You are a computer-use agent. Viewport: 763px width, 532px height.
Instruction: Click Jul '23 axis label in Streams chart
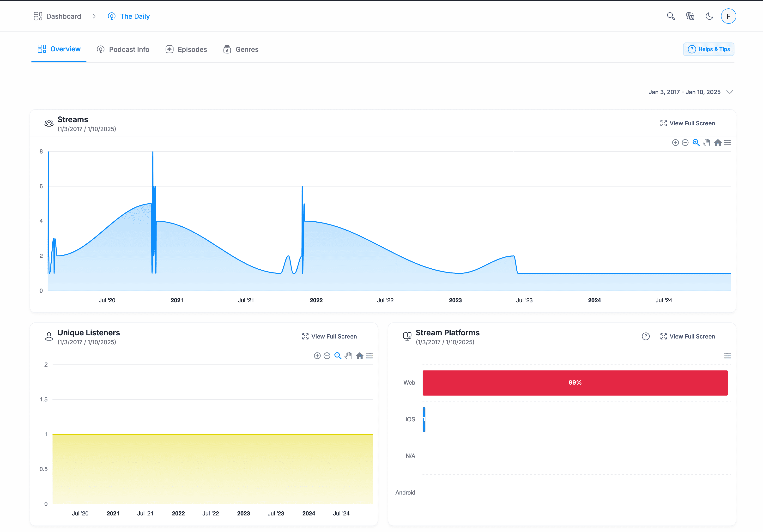click(524, 300)
